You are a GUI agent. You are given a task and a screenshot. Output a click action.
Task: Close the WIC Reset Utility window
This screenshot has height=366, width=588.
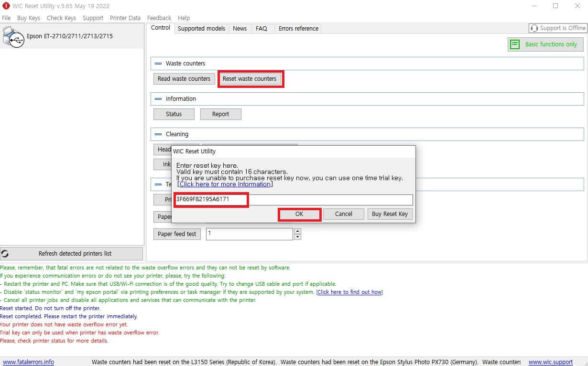pos(577,6)
